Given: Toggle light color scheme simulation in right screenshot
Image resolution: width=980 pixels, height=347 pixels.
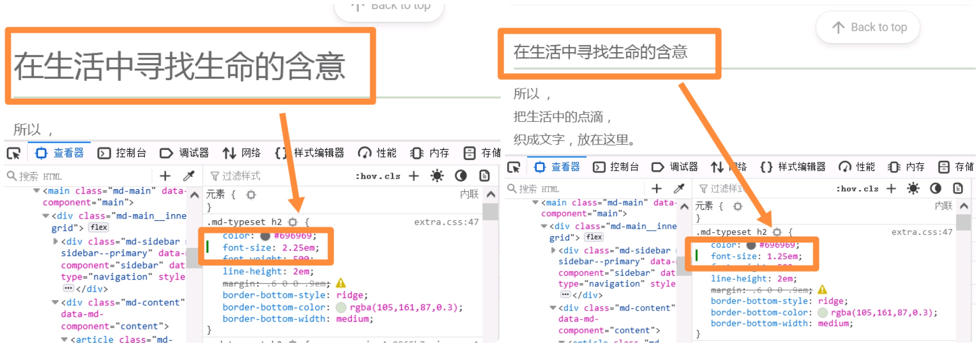Looking at the screenshot, I should (913, 189).
